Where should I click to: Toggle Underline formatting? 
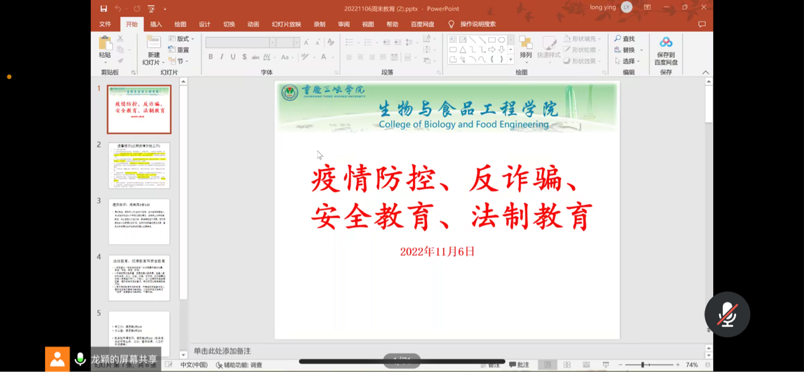[x=233, y=57]
